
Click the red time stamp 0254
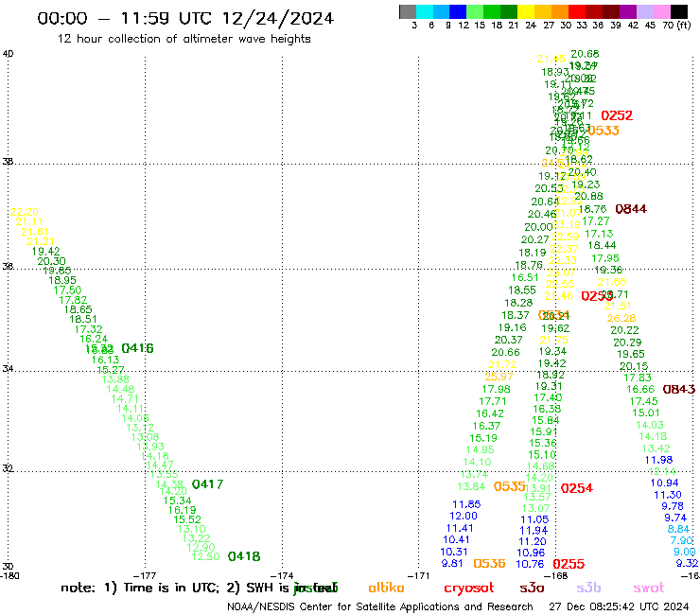tap(577, 488)
